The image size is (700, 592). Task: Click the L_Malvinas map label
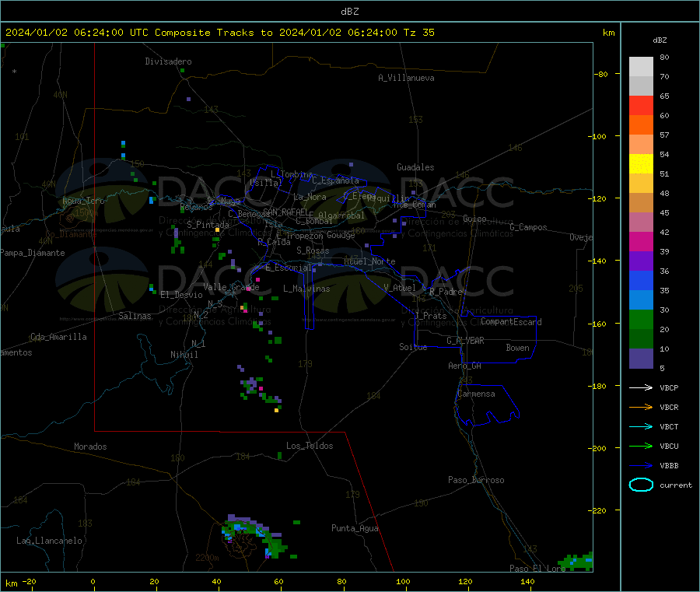click(x=306, y=289)
